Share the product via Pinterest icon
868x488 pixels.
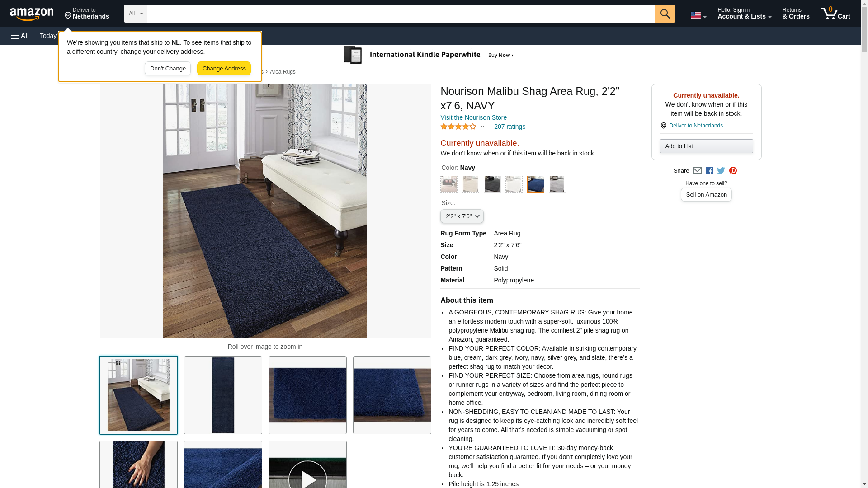tap(733, 171)
